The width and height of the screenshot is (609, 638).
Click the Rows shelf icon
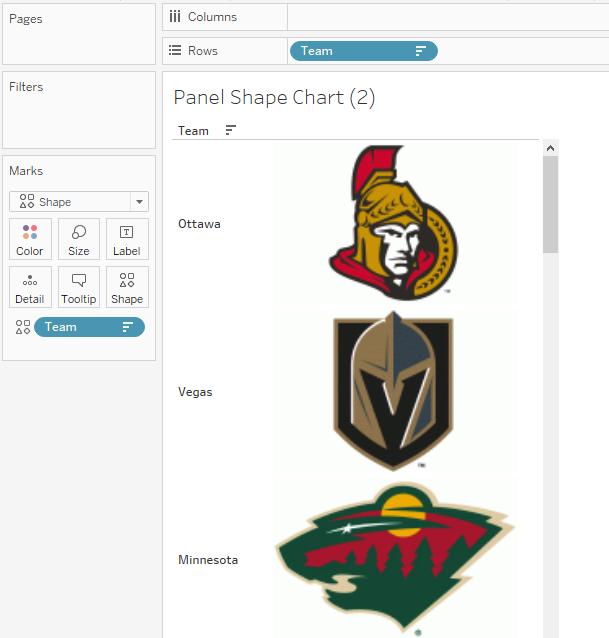(175, 50)
